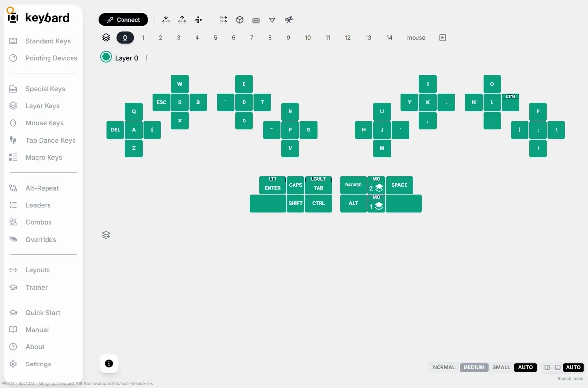Click the add-layer icon below the keyboard
The image size is (588, 388).
click(106, 235)
